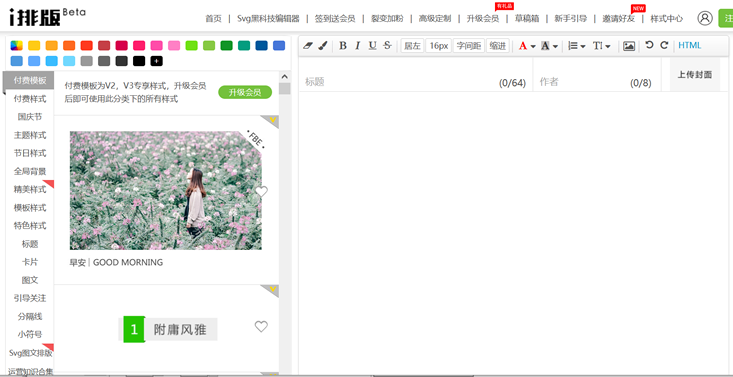Screen dimensions: 733x377
Task: Favorite the 附庸风雅 title style
Action: click(x=261, y=326)
